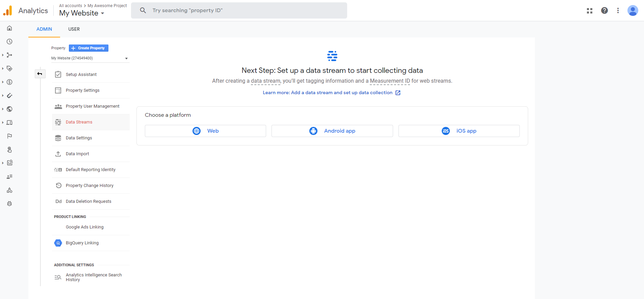Screen dimensions: 644x299
Task: Expand the Engagement tag section arrow
Action: click(3, 69)
